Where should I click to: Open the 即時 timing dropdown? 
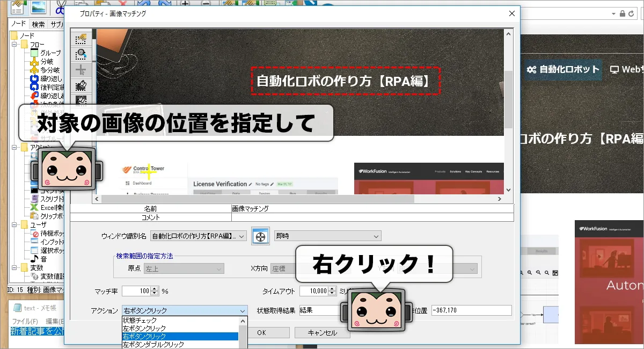(x=327, y=236)
